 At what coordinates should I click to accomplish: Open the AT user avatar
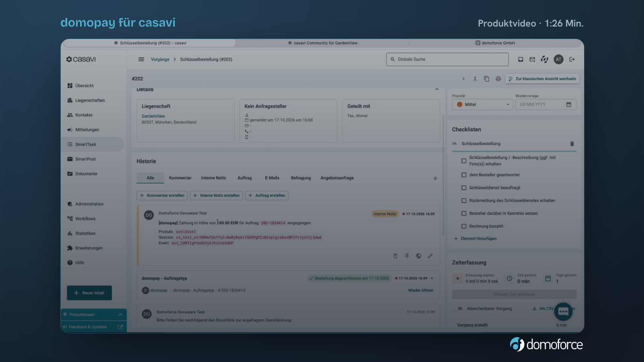pos(558,60)
